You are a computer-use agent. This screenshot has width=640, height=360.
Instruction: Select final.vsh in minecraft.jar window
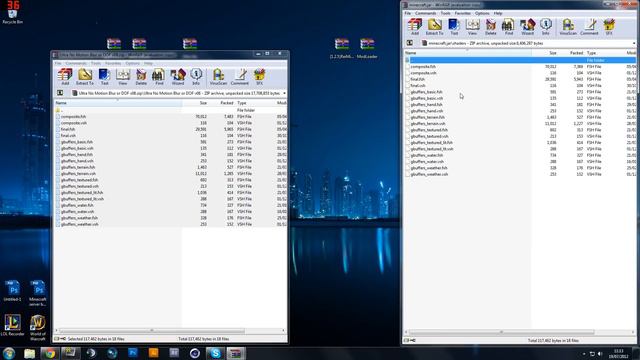[x=418, y=85]
